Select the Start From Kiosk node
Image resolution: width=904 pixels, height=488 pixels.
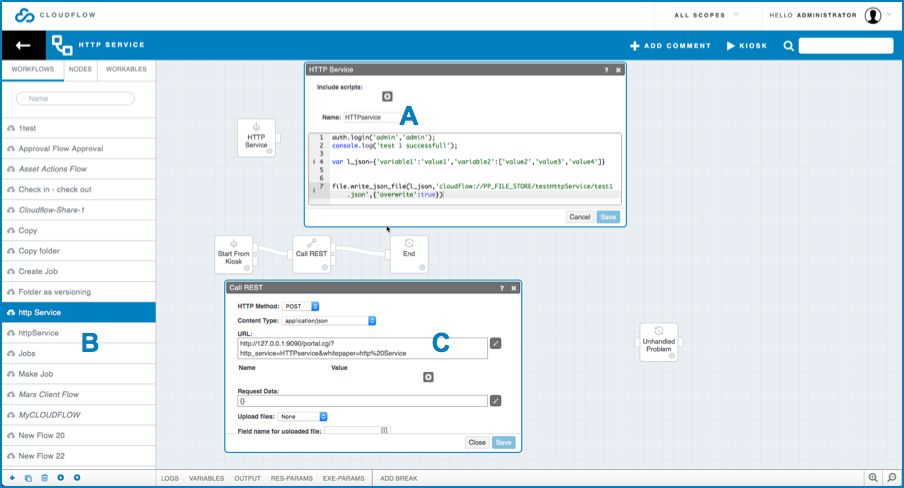233,254
